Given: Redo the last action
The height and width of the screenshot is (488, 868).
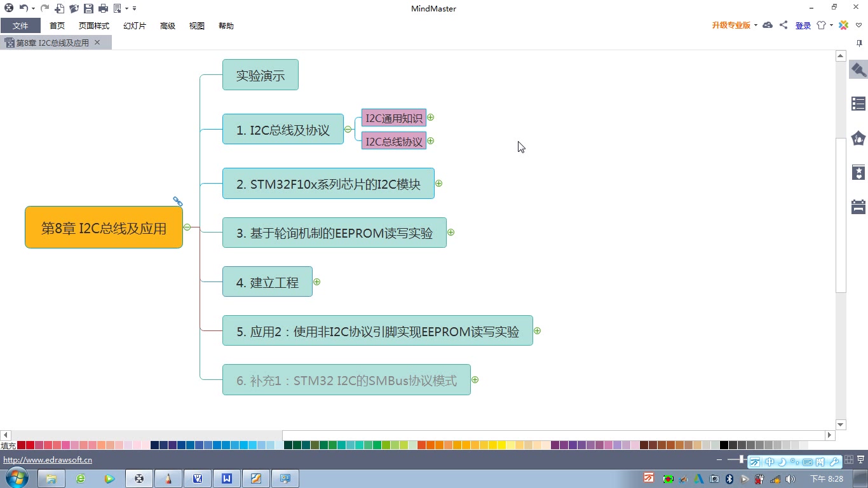Looking at the screenshot, I should 44,8.
